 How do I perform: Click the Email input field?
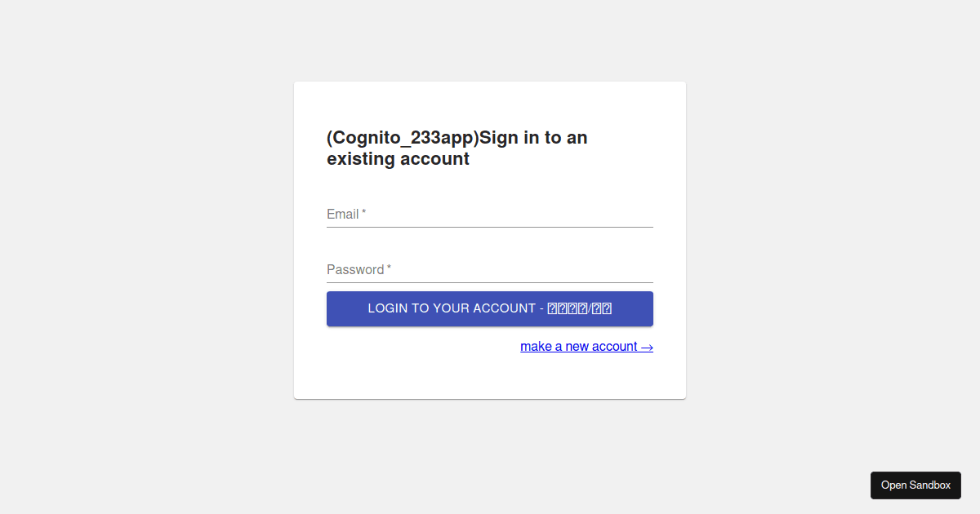point(490,214)
